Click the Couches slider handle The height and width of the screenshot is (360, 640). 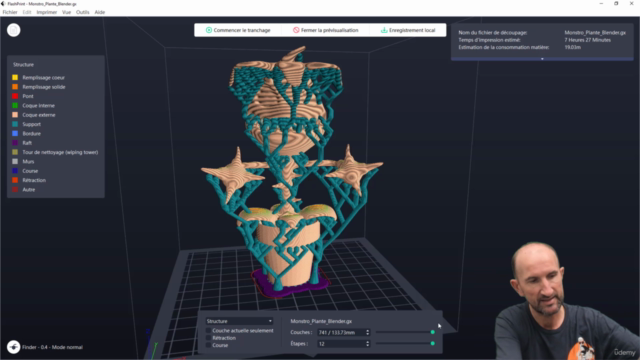click(433, 332)
